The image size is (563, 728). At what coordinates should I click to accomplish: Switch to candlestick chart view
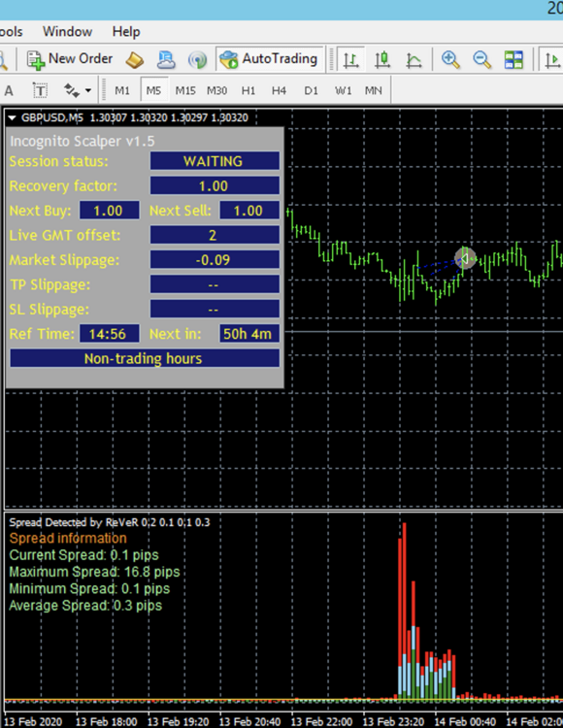click(382, 59)
